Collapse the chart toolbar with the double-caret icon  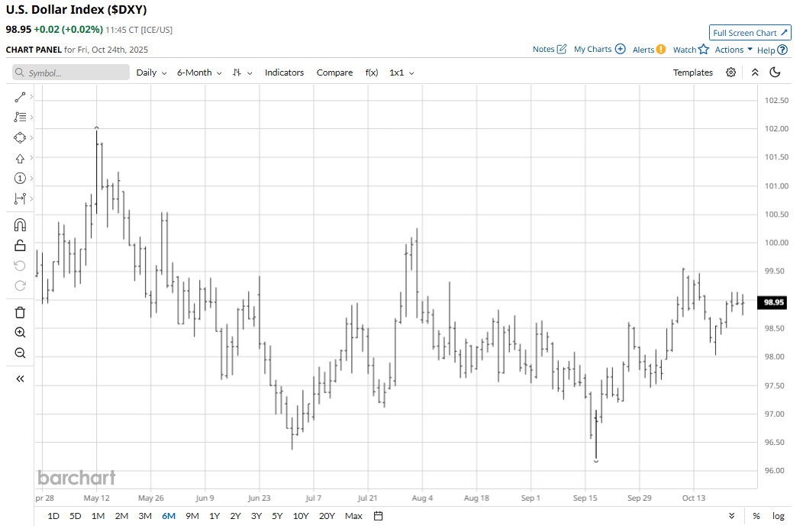tap(755, 73)
